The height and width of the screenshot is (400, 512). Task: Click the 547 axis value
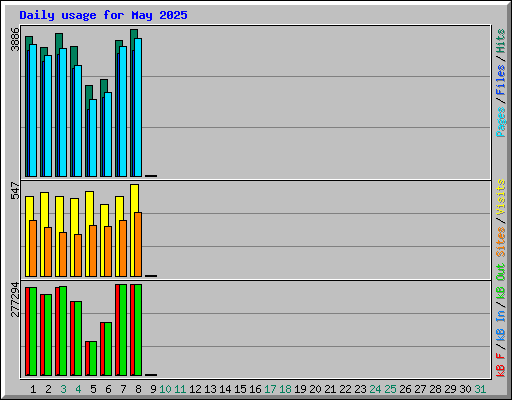pyautogui.click(x=15, y=190)
